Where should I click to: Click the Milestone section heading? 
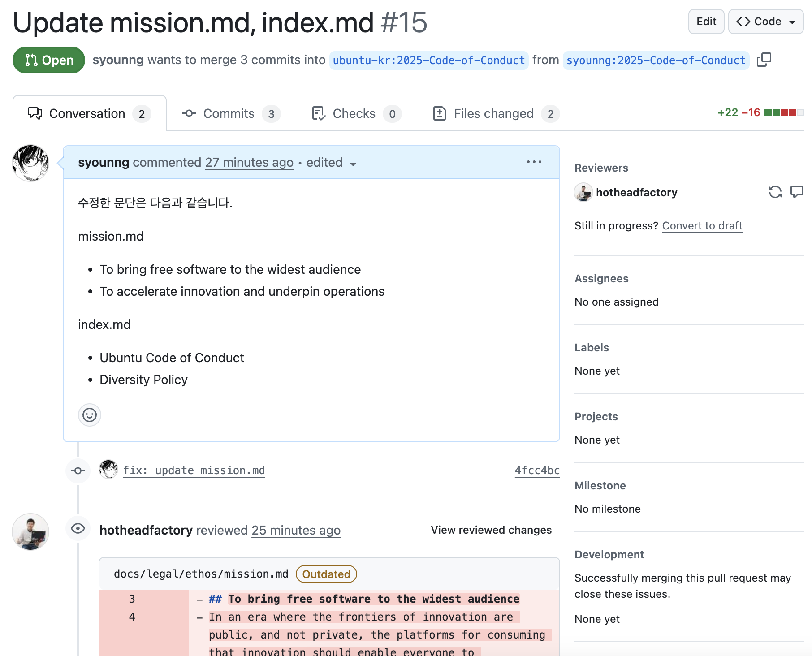(x=600, y=486)
